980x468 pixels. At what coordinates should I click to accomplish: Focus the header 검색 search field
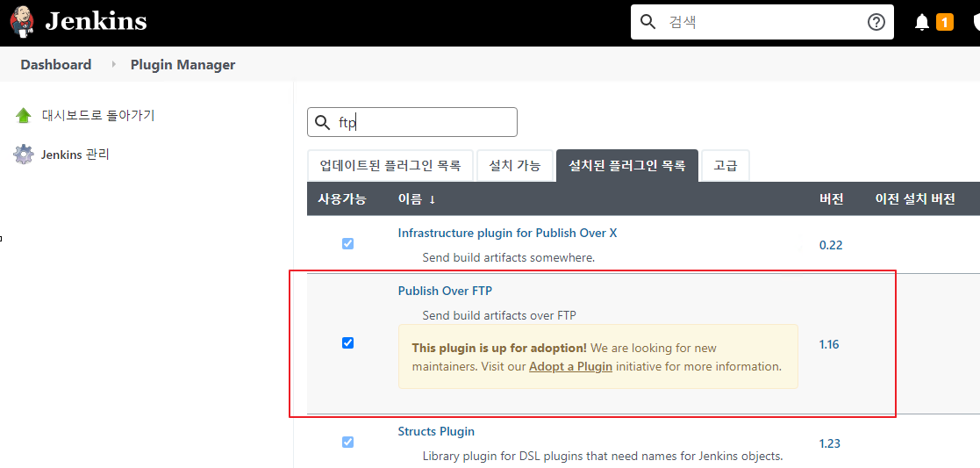click(x=762, y=22)
